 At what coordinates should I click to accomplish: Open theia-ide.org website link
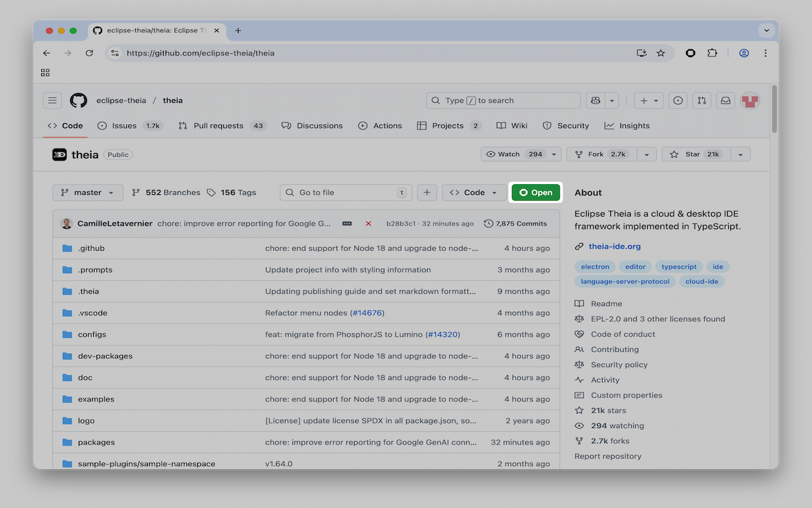(x=615, y=246)
